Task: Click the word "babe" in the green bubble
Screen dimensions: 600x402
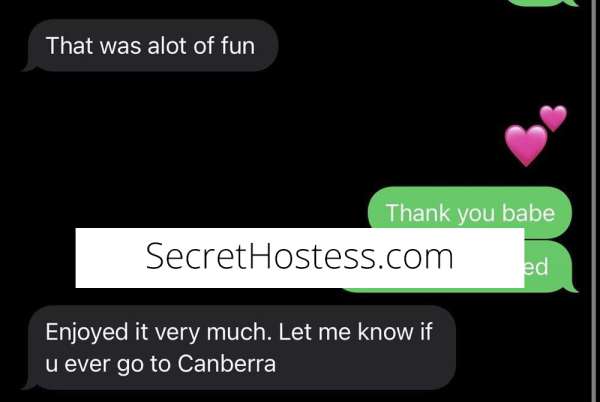Action: point(528,213)
